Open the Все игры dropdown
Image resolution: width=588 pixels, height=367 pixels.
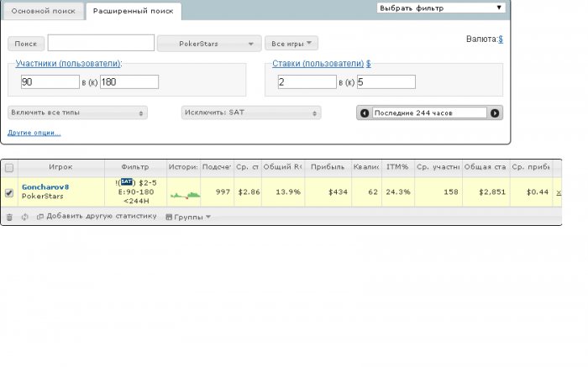291,44
